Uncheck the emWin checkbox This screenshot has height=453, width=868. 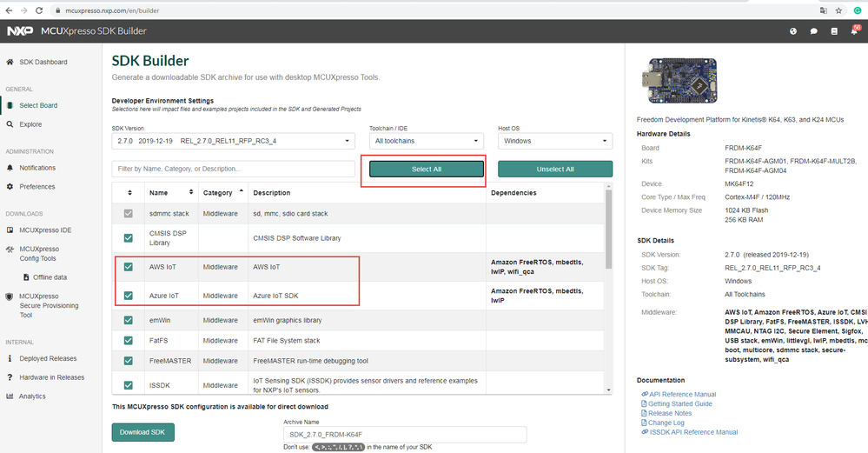129,320
